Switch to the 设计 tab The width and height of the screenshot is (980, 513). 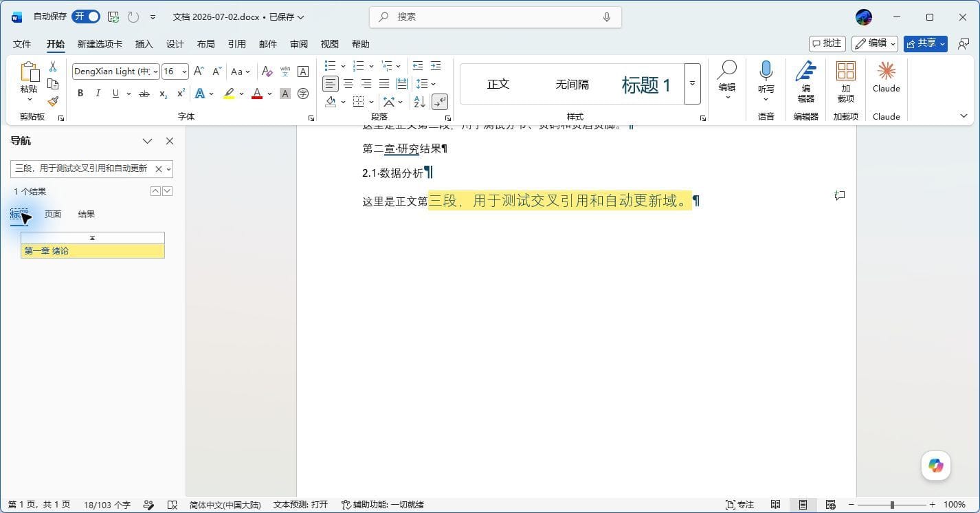click(175, 44)
